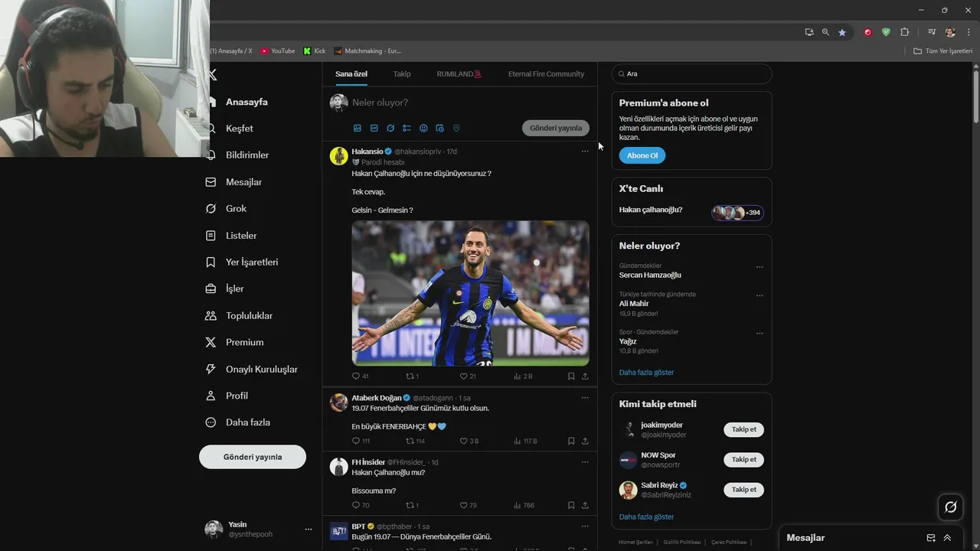Click Daha fazla göster under Neler oluyor?

pyautogui.click(x=646, y=373)
